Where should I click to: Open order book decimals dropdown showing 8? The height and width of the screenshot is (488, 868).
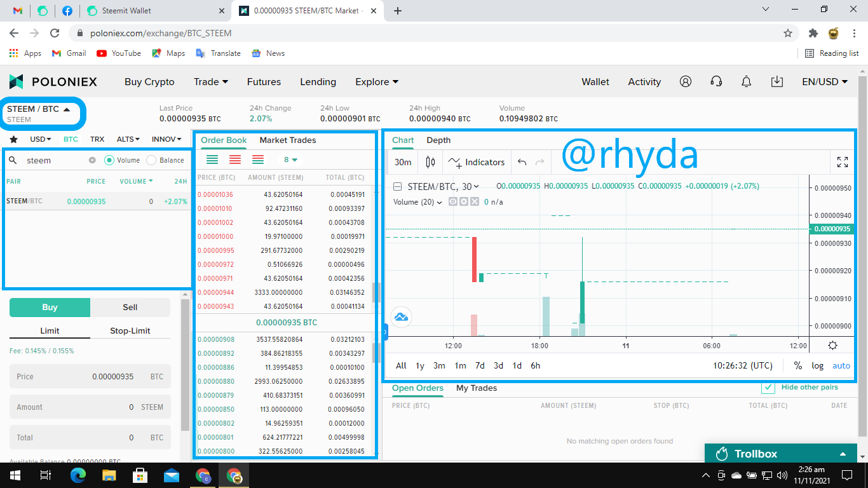(291, 159)
